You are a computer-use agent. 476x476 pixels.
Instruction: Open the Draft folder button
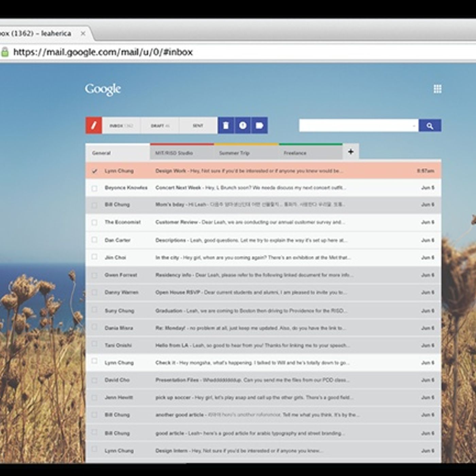160,125
